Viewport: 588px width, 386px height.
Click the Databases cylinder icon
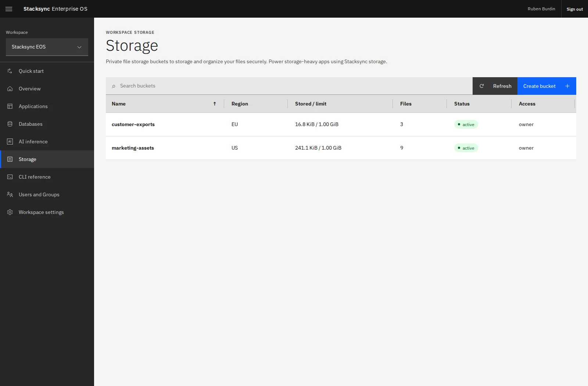pos(10,124)
